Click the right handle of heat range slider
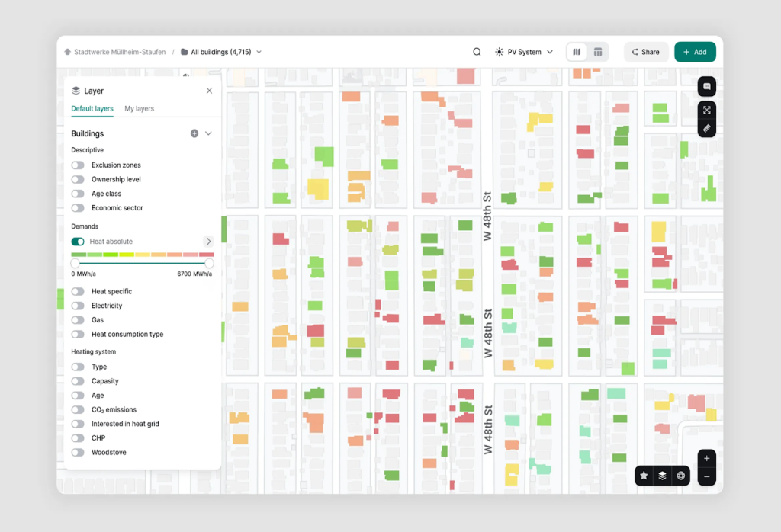This screenshot has height=532, width=781. 209,263
